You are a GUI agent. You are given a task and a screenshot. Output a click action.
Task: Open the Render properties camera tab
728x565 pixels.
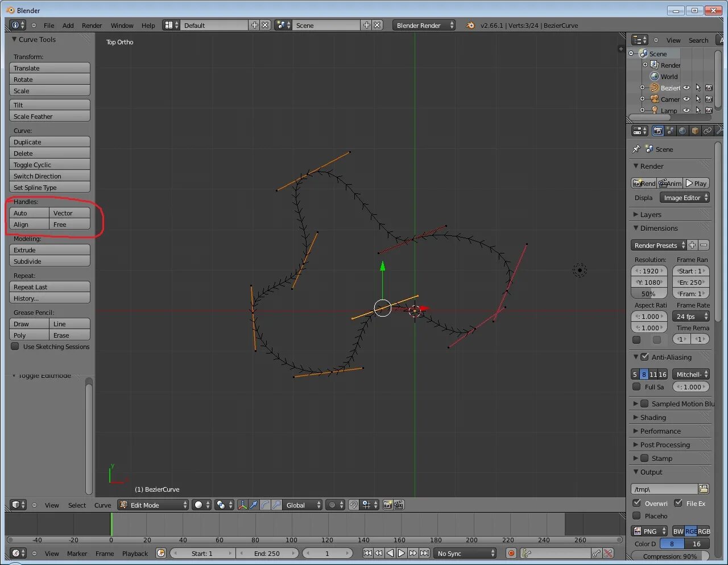point(657,130)
